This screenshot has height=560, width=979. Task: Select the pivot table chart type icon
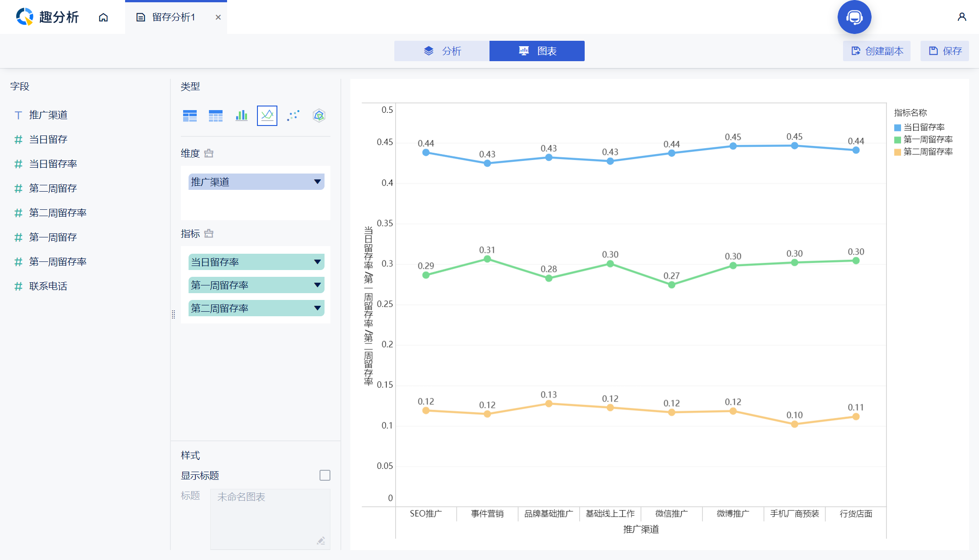pyautogui.click(x=216, y=116)
